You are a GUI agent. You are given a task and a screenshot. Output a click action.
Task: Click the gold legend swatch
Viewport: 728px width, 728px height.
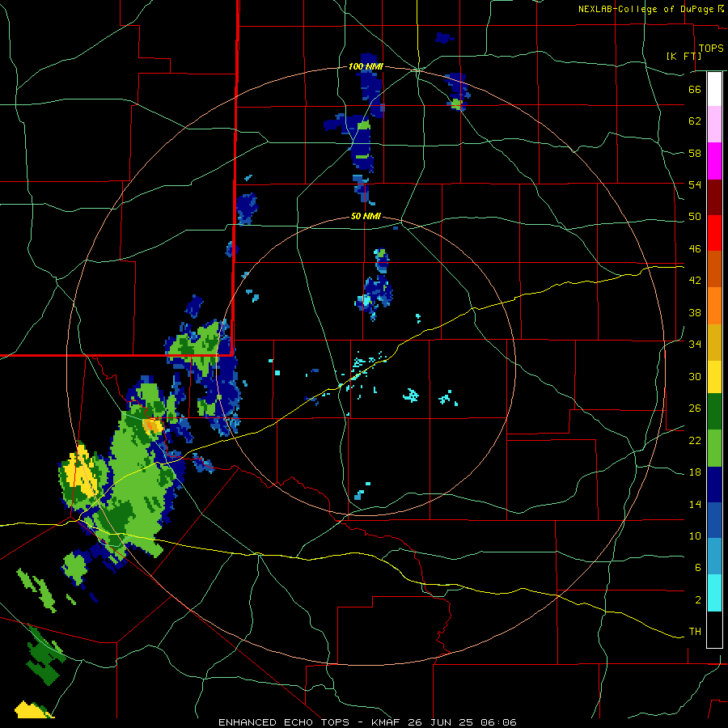714,342
